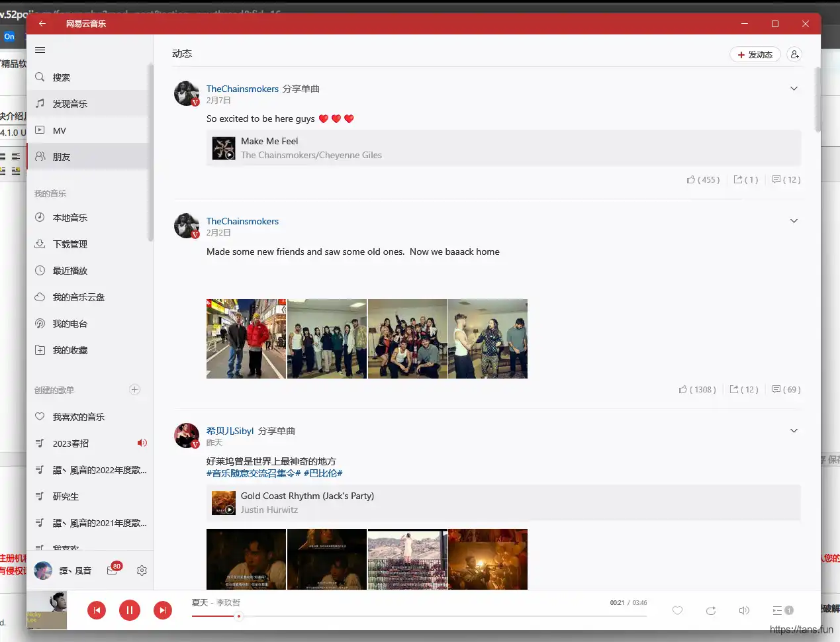Open the first Hollywood film still thumbnail
Viewport: 840px width, 642px height.
[246, 559]
